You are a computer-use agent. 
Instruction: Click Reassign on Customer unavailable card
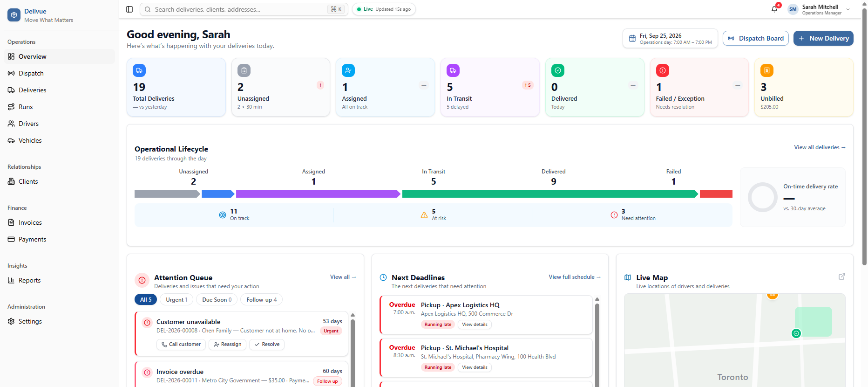tap(228, 345)
